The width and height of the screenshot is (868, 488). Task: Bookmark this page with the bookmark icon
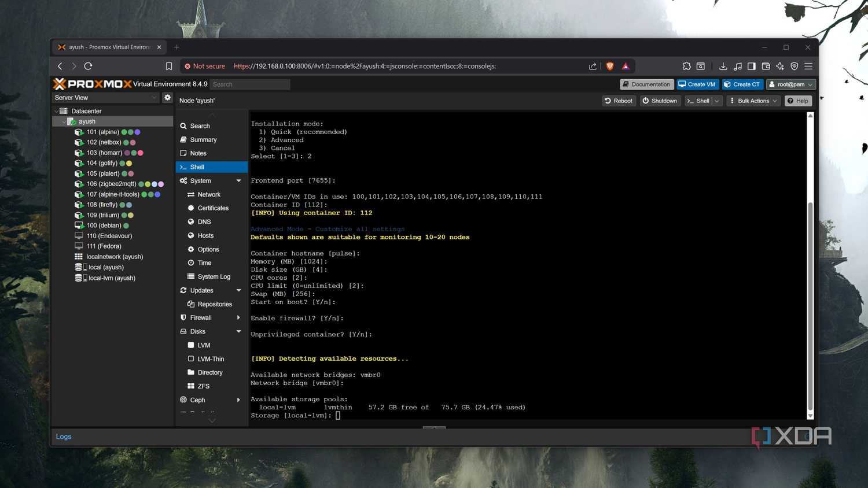pos(169,66)
